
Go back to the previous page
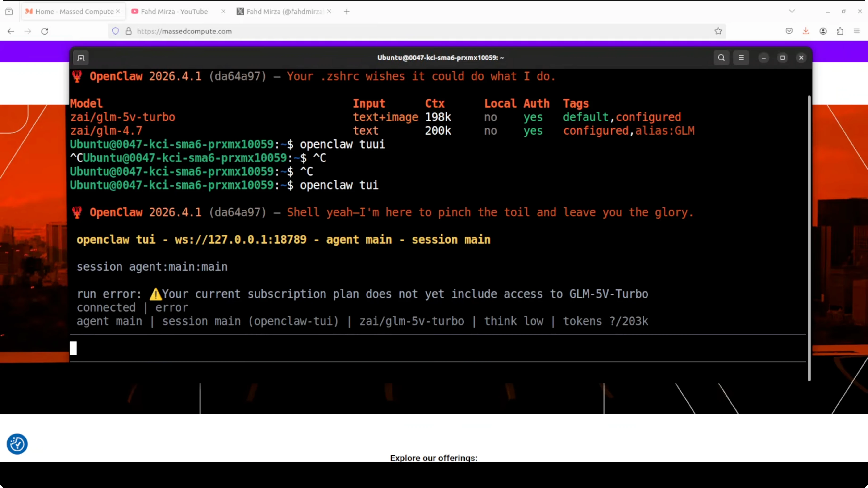[11, 31]
